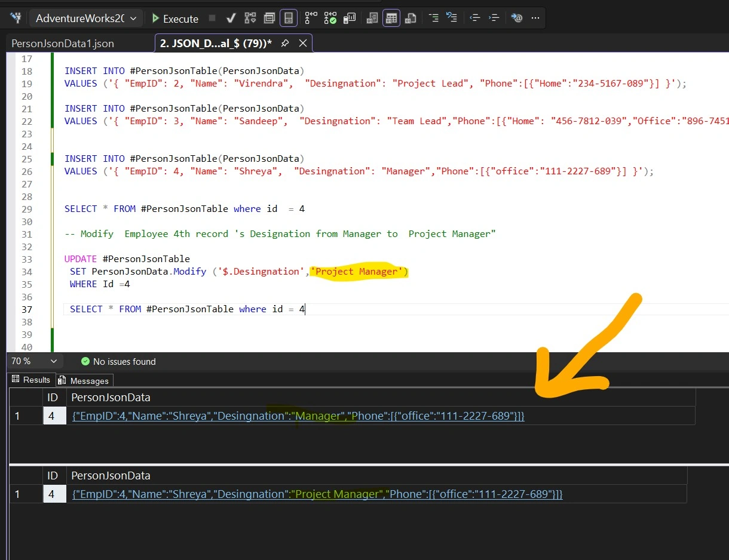Image resolution: width=729 pixels, height=560 pixels.
Task: Uncomment the selected lines
Action: click(452, 19)
